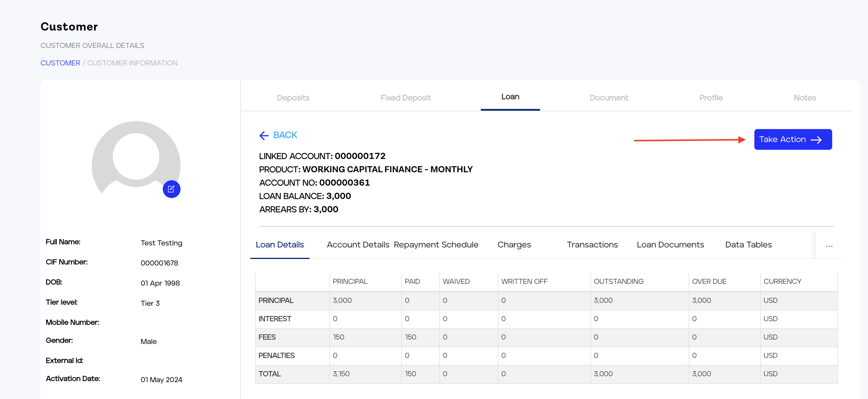Click the customer avatar placeholder image
Viewport: 868px width, 399px height.
tap(136, 158)
